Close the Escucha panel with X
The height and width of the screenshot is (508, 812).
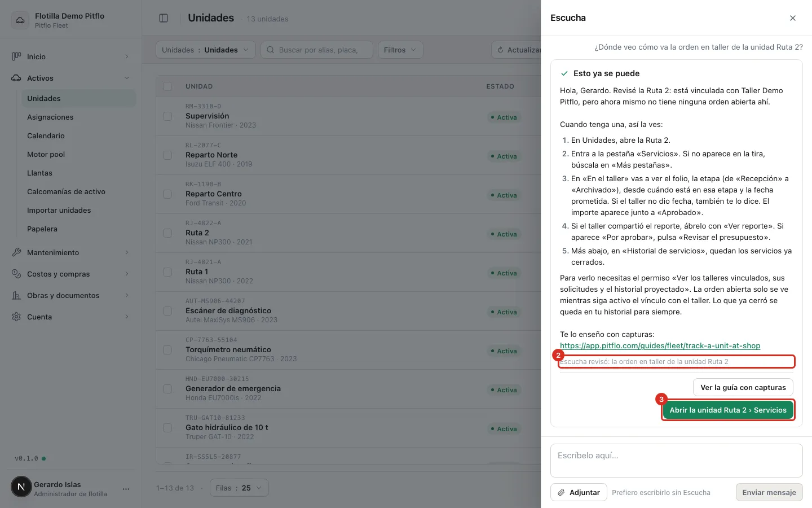(793, 18)
